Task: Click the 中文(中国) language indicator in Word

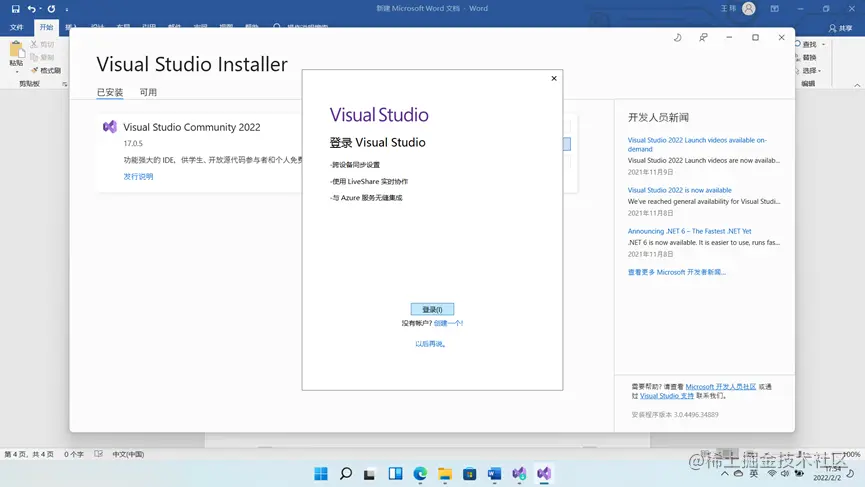Action: point(128,454)
